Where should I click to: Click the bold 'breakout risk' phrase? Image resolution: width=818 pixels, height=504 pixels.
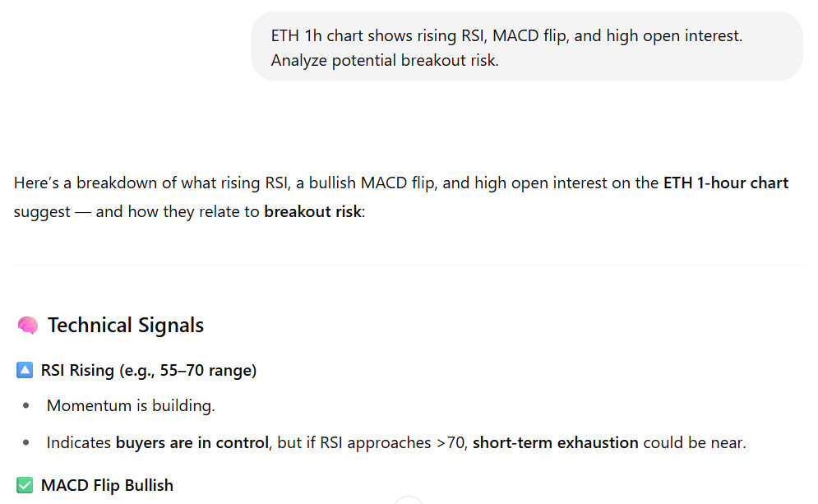tap(312, 211)
